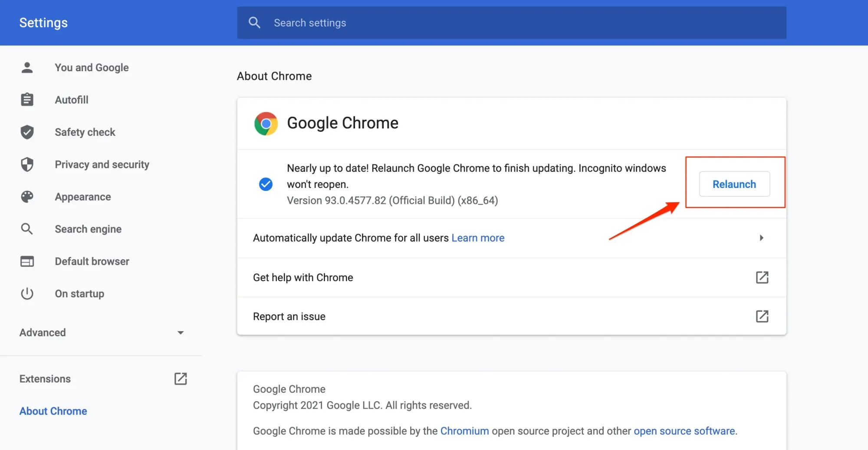Viewport: 868px width, 450px height.
Task: Click the Default browser window icon
Action: pos(27,261)
